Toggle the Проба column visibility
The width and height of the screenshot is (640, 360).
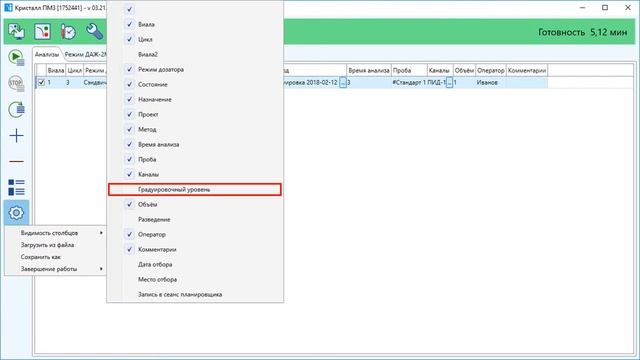click(195, 159)
